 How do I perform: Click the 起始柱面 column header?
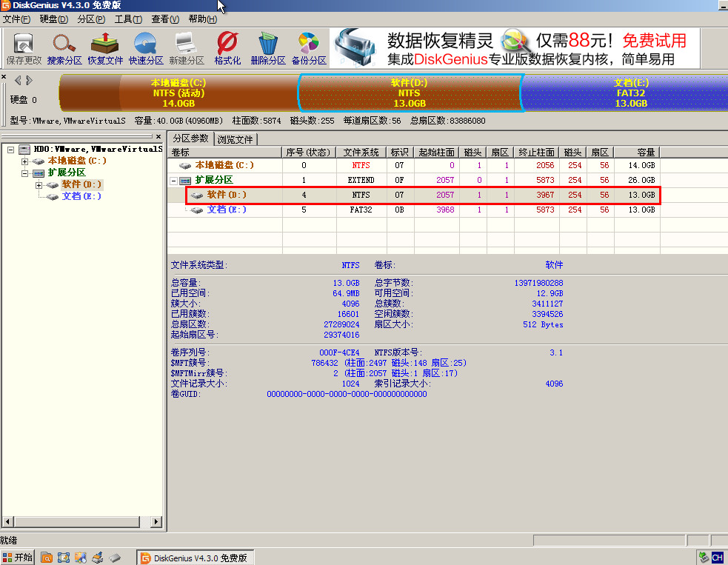pyautogui.click(x=436, y=153)
